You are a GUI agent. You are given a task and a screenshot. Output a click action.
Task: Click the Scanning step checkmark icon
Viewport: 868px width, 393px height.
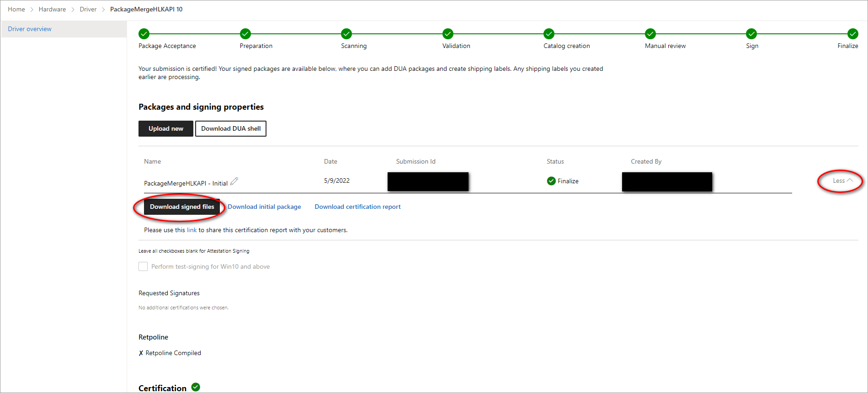pyautogui.click(x=346, y=34)
